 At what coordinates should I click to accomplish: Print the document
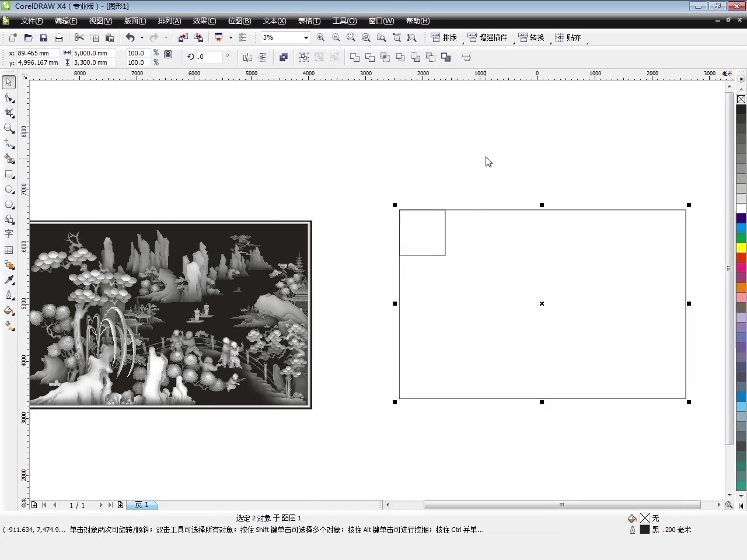pyautogui.click(x=58, y=37)
